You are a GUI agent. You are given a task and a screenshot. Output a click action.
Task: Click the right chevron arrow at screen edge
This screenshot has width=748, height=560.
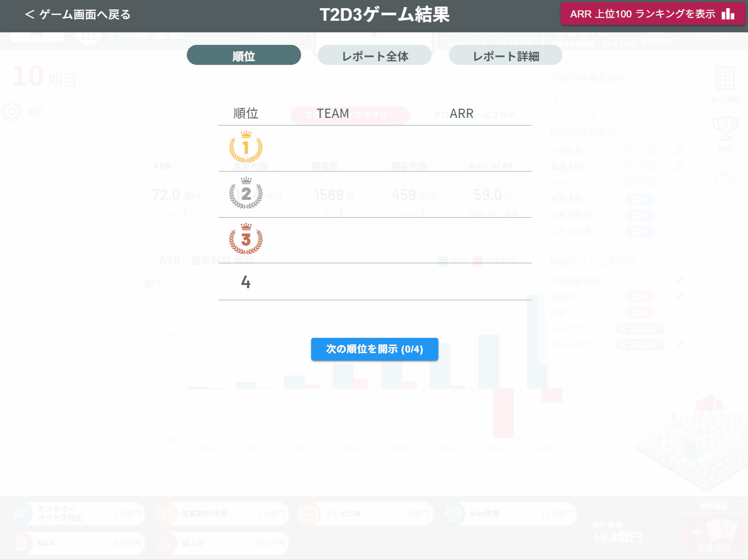point(735,276)
